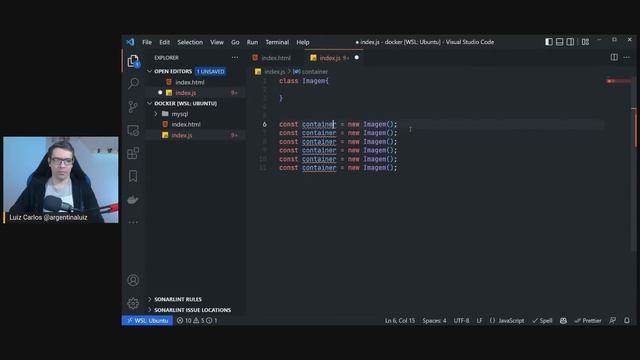Click line number 6 in gutter

click(264, 124)
